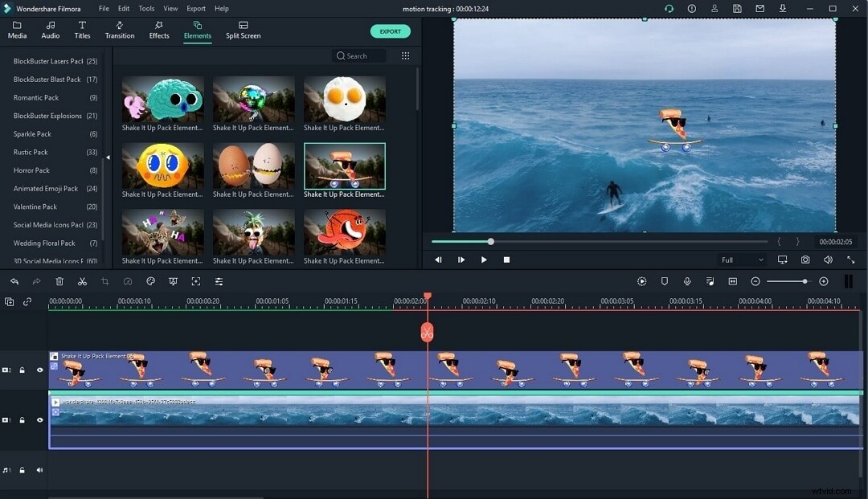Split the clip with the scissors tool
Screen dimensions: 868x499
point(82,281)
